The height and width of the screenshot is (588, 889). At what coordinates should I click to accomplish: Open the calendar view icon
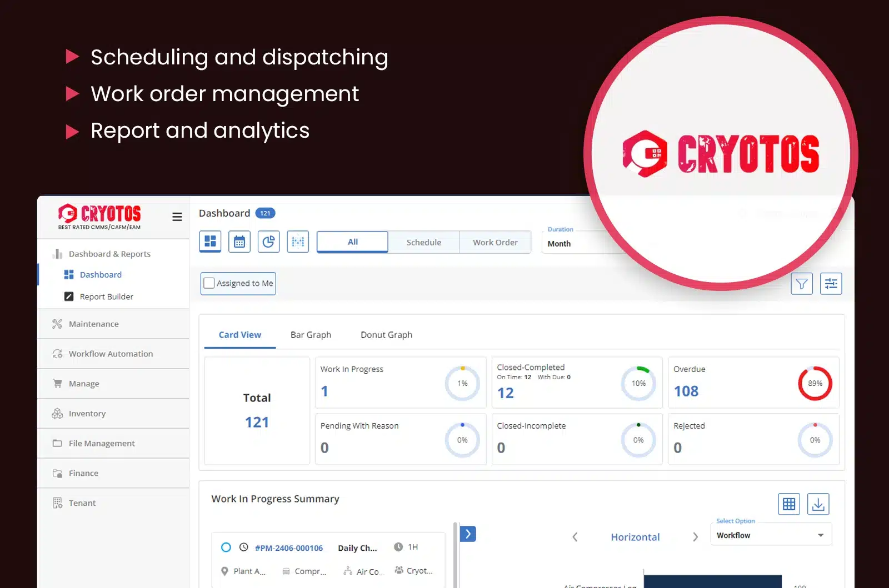[x=239, y=242]
